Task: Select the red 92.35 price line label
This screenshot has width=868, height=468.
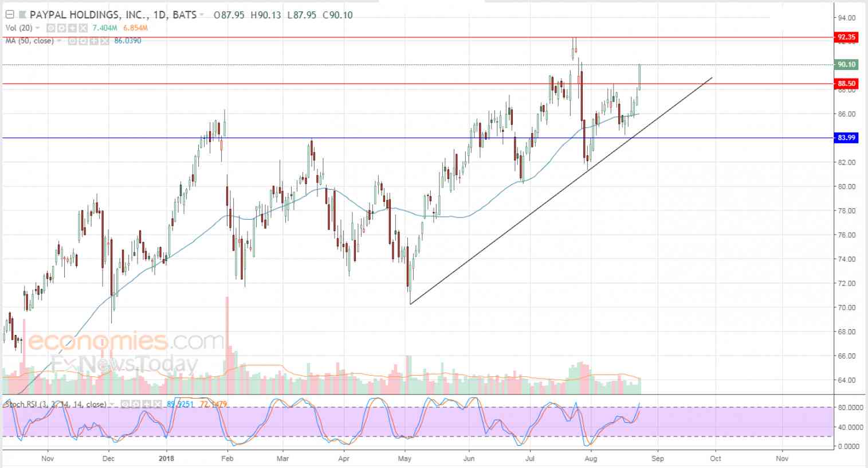Action: (x=846, y=37)
